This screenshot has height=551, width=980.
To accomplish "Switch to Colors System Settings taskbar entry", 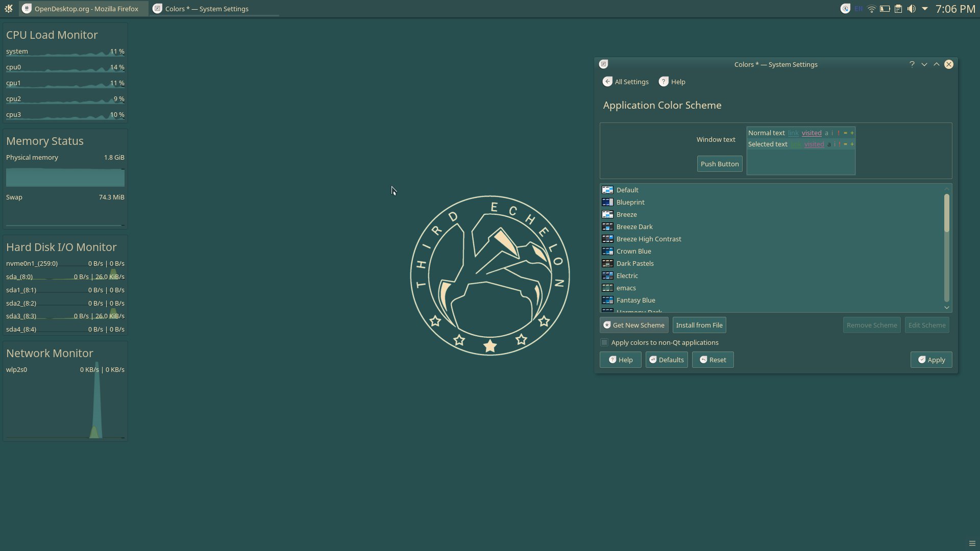I will coord(214,9).
